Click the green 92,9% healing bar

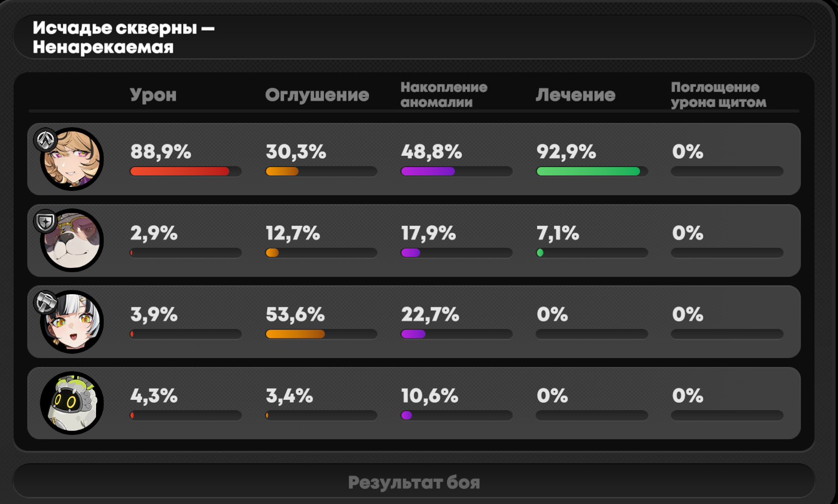coord(588,171)
